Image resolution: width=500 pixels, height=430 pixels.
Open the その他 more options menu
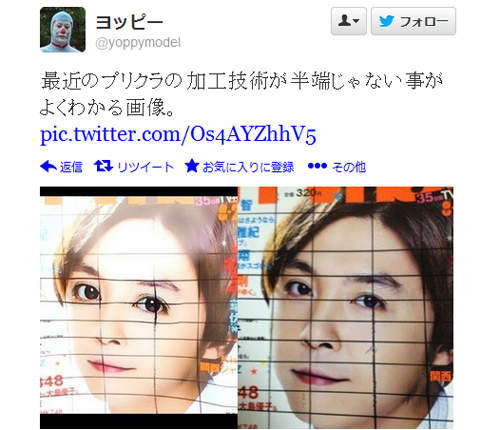349,167
